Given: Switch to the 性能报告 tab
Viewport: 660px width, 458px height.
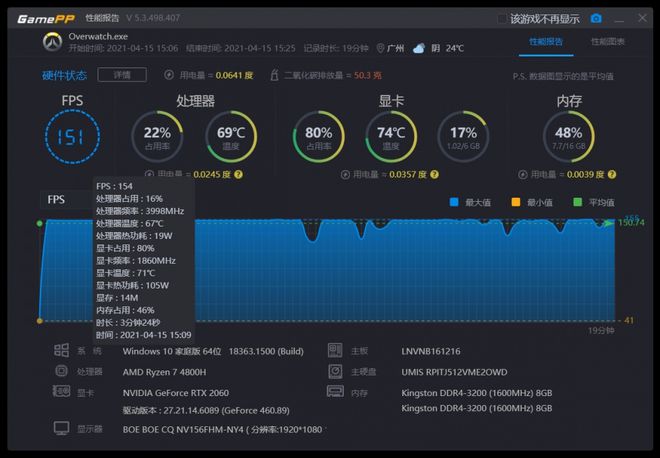Looking at the screenshot, I should (x=546, y=41).
